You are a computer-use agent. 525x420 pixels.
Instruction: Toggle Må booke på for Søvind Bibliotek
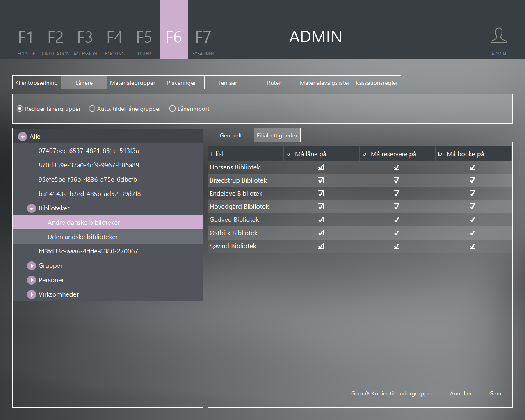point(472,246)
